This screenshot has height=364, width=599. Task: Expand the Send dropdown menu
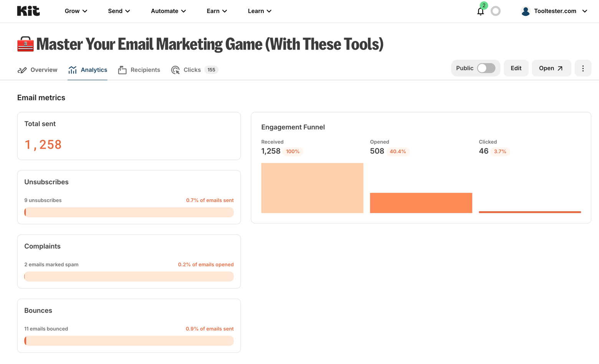pyautogui.click(x=119, y=11)
